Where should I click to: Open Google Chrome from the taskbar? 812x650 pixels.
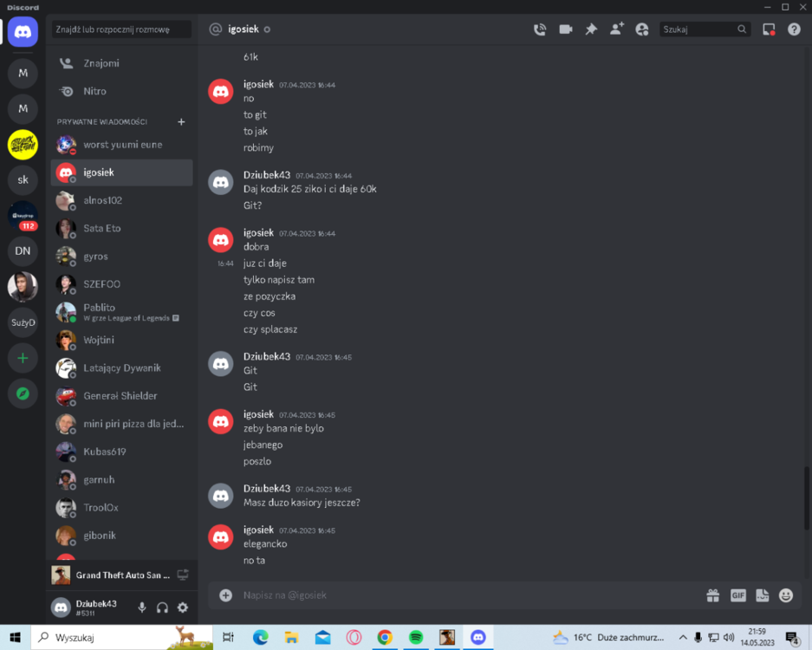(385, 637)
